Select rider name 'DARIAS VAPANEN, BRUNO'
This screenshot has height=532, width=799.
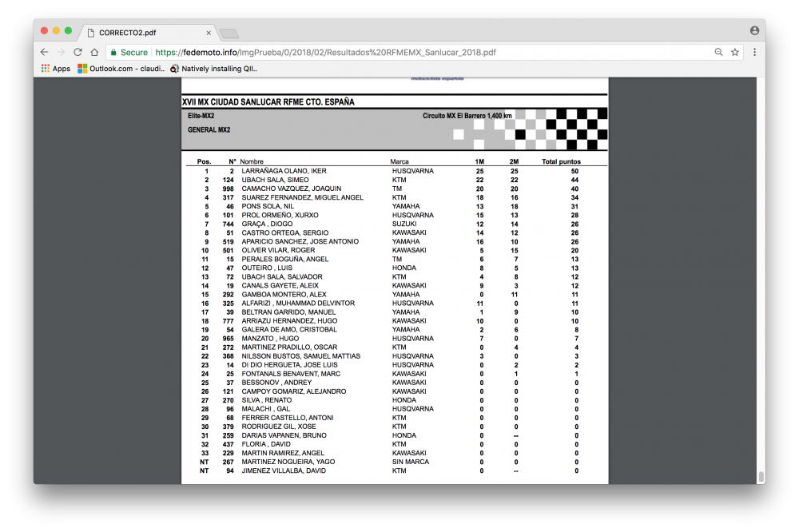(x=284, y=435)
